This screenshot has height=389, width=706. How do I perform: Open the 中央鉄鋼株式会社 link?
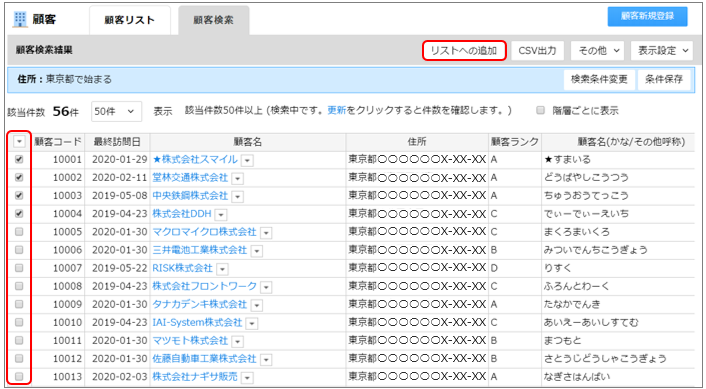tap(190, 196)
